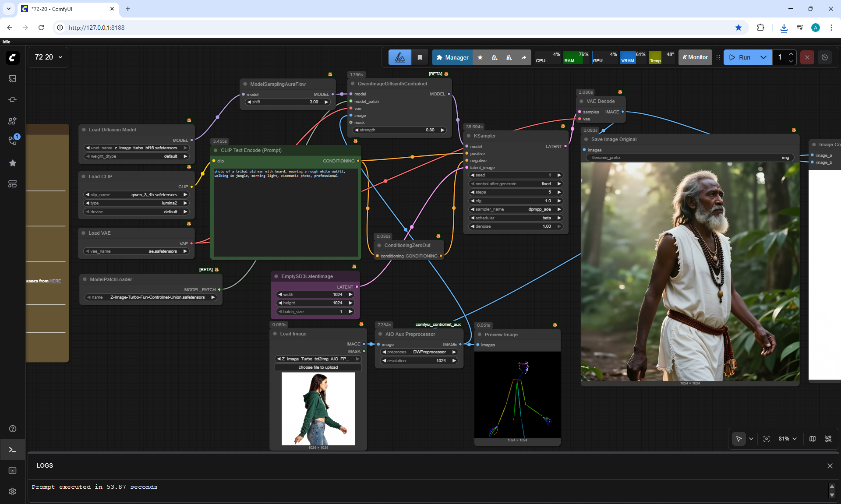The height and width of the screenshot is (504, 841).
Task: Open the workflows sidebar icon with badge
Action: pos(12,141)
